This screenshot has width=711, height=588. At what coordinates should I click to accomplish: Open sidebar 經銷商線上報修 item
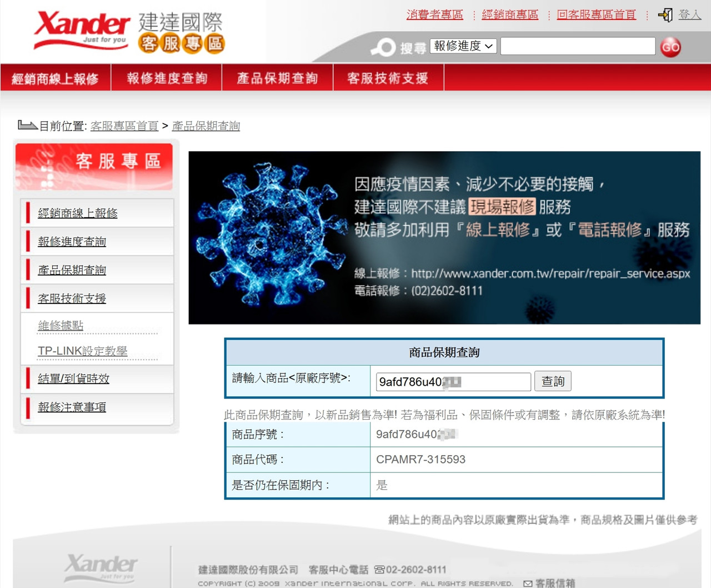[78, 213]
